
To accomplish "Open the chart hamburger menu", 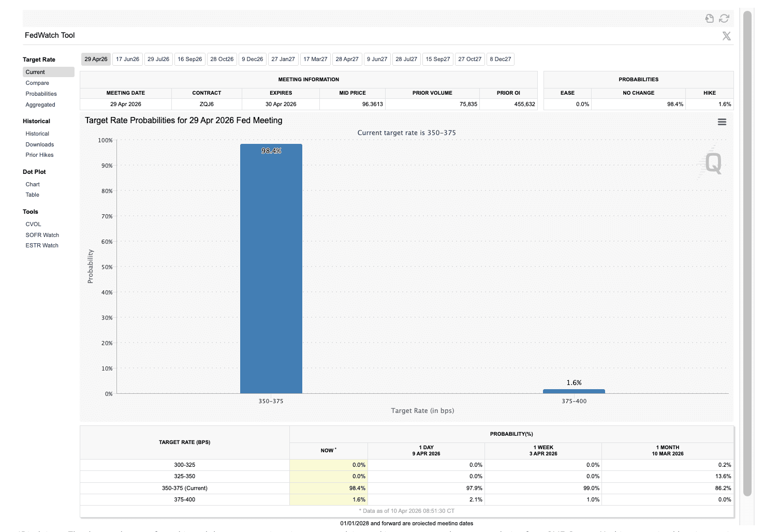I will (722, 122).
